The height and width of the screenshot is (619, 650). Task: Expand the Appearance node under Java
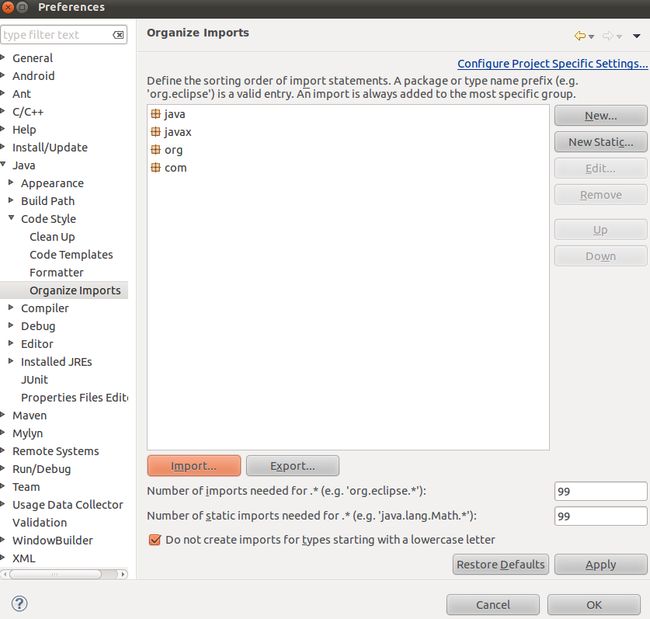(11, 182)
